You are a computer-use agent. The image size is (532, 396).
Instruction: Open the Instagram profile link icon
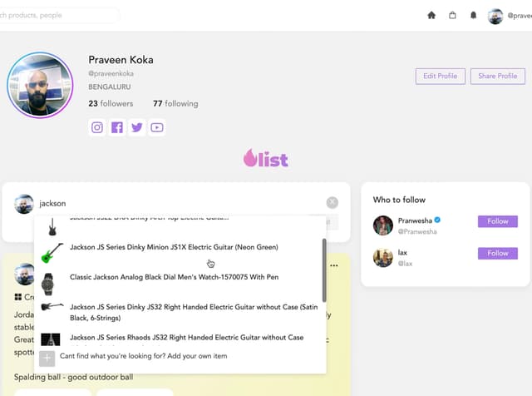(97, 127)
